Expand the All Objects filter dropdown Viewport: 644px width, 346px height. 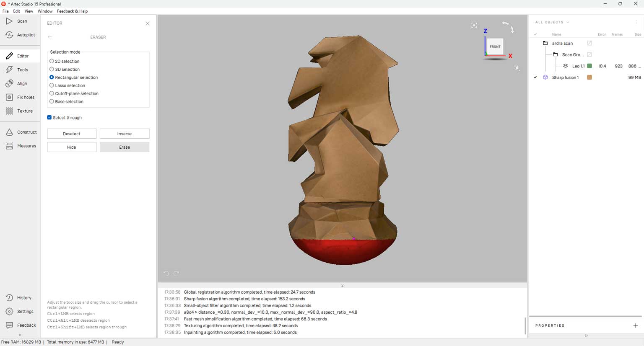tap(568, 22)
